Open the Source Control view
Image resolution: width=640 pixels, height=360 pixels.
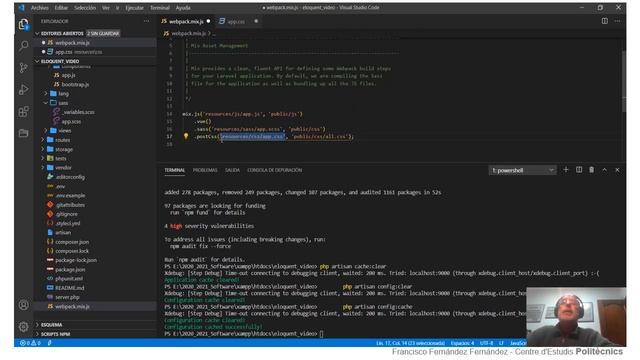pos(24,67)
